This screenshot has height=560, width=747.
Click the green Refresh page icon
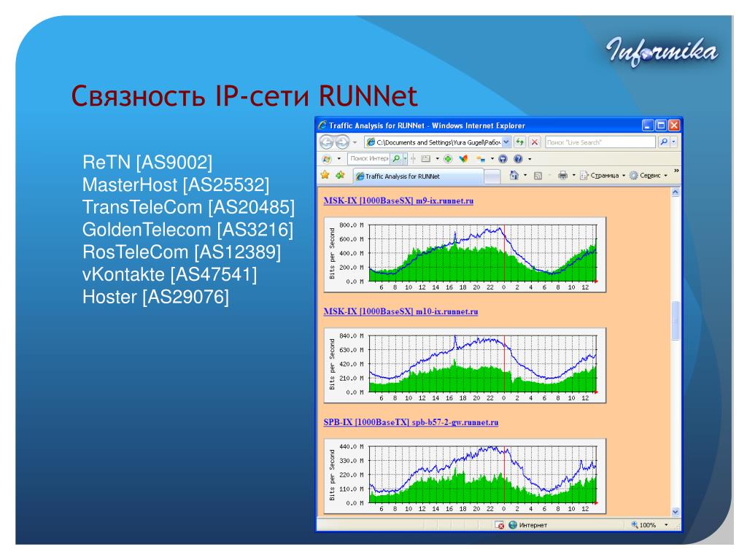(519, 142)
